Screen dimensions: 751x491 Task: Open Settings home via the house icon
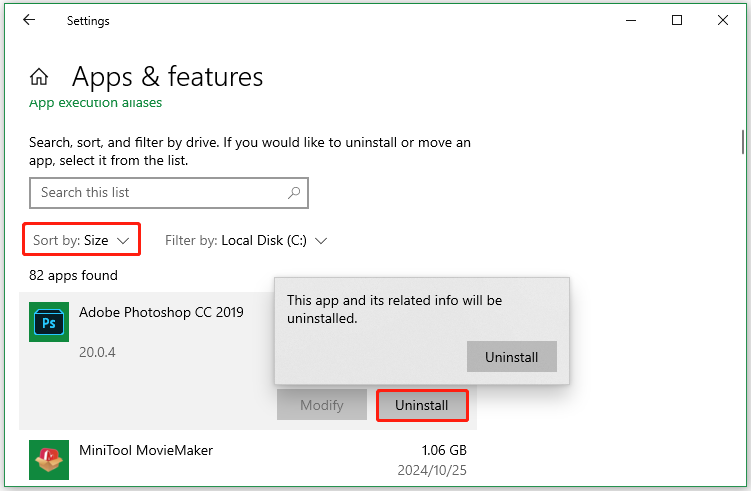[x=39, y=77]
